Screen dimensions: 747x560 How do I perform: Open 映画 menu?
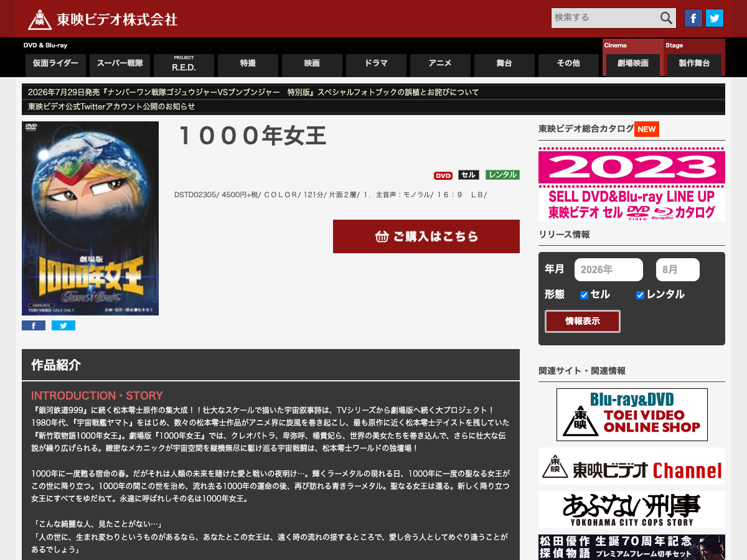312,64
